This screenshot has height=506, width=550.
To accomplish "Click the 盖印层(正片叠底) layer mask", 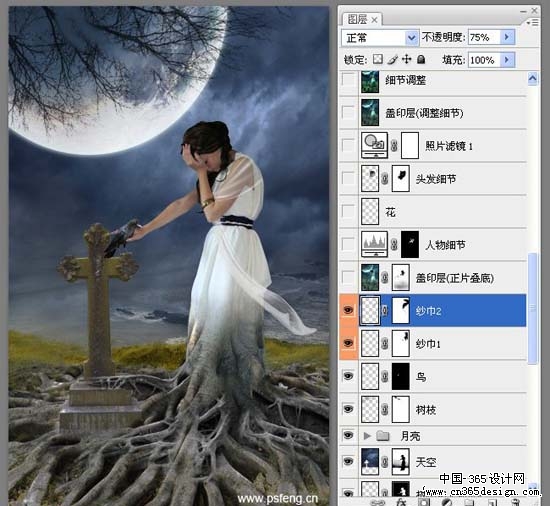I will pyautogui.click(x=401, y=277).
